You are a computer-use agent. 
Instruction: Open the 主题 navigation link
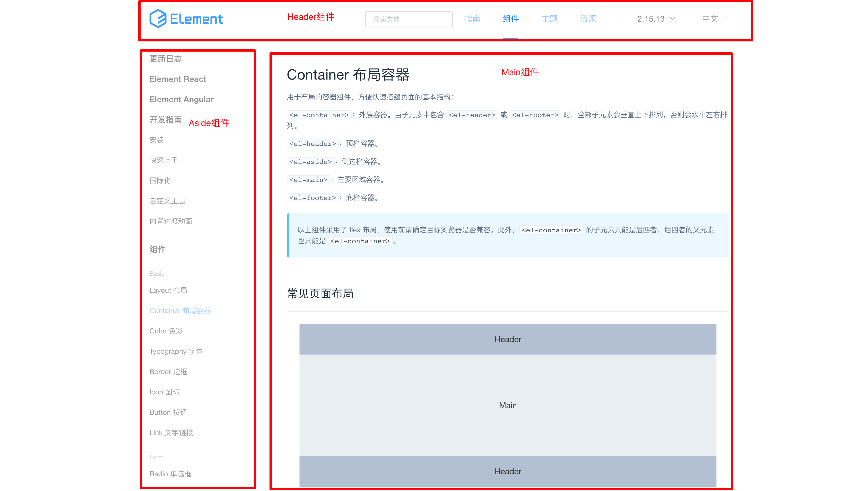click(549, 19)
